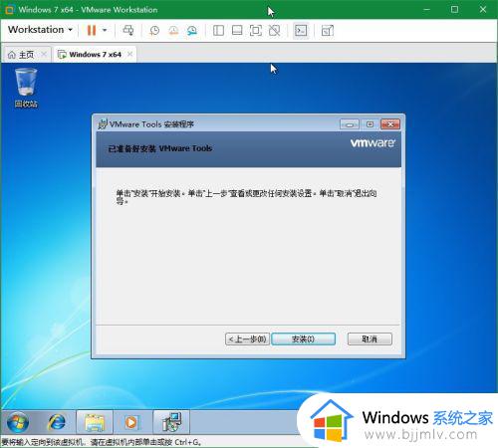498x448 pixels.
Task: Open Windows Media Player from the taskbar
Action: (x=131, y=422)
